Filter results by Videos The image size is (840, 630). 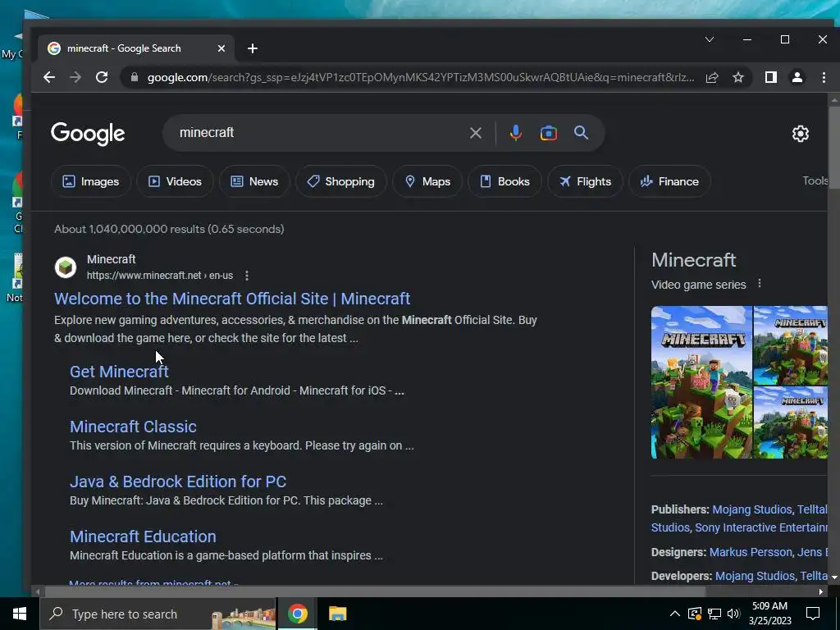point(175,181)
